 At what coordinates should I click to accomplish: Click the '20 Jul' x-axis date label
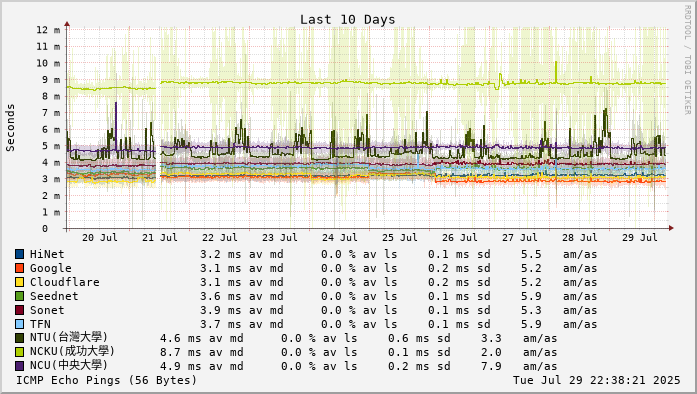(100, 237)
